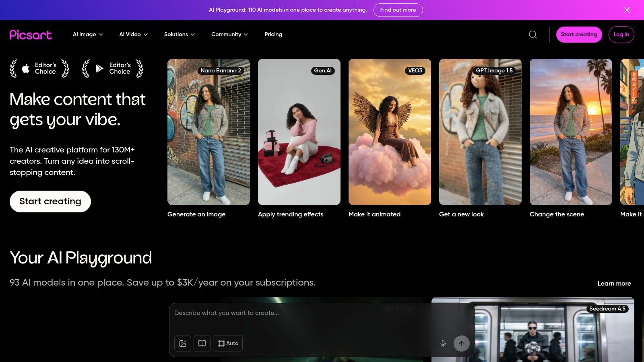Open the sunset beach scene card
The width and height of the screenshot is (644, 362).
pos(571,132)
